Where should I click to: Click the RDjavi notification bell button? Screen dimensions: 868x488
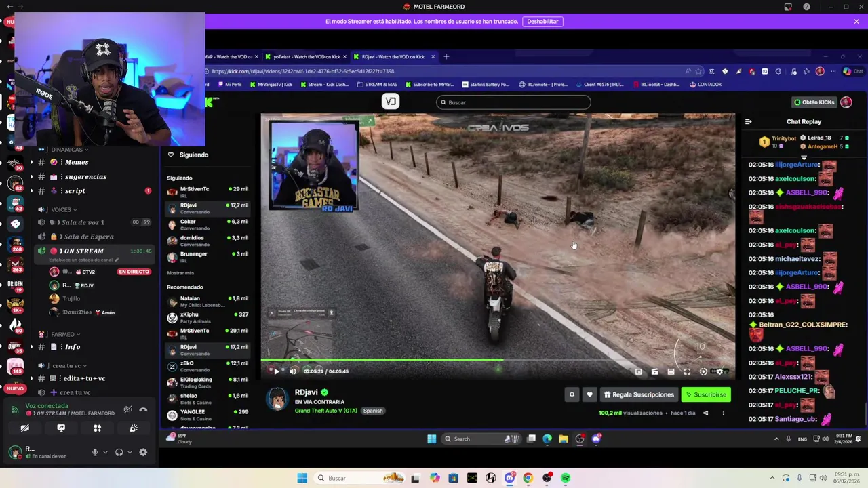pyautogui.click(x=572, y=394)
